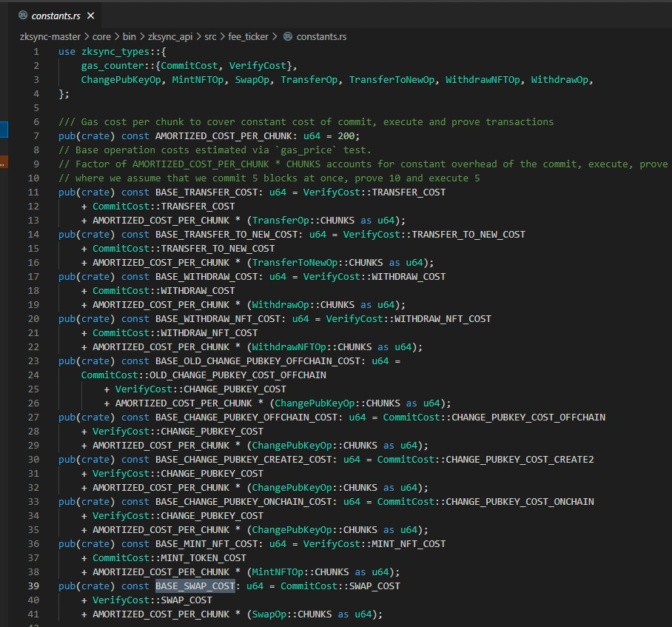Click the Rust file icon in the tab
This screenshot has width=672, height=627.
point(23,16)
